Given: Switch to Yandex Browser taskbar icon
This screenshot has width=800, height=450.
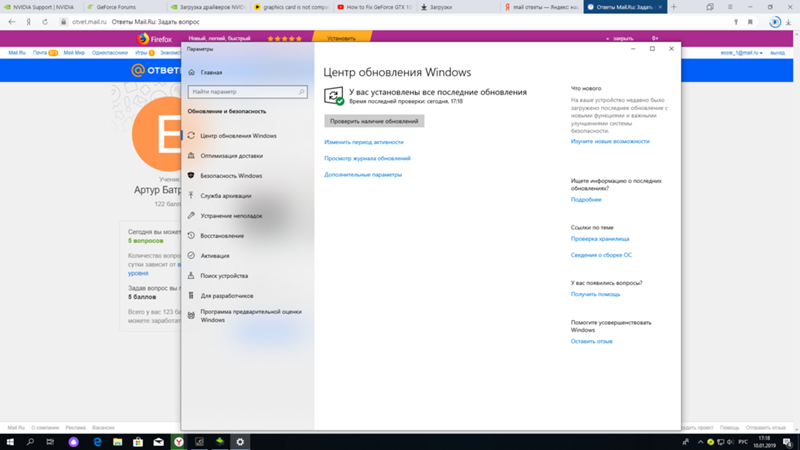Looking at the screenshot, I should [179, 442].
